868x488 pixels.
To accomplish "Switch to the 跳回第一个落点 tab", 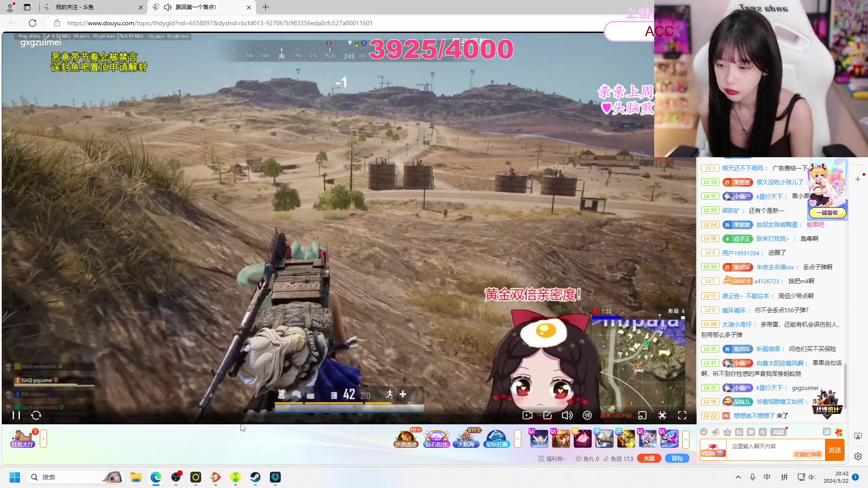I will click(202, 7).
